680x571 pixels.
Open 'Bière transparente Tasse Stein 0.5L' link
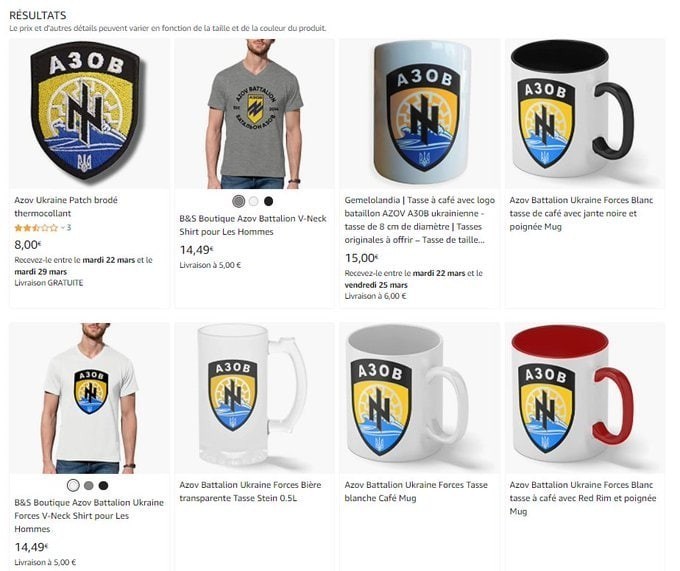point(250,491)
